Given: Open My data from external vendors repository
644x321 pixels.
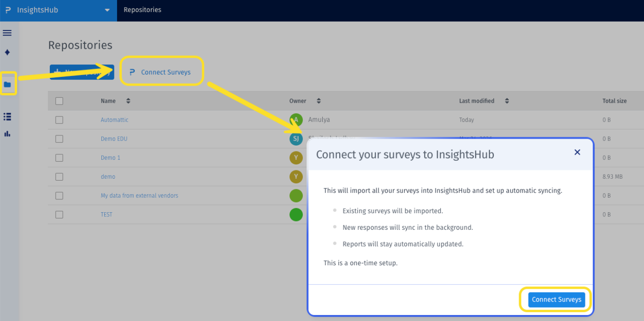Looking at the screenshot, I should (139, 195).
